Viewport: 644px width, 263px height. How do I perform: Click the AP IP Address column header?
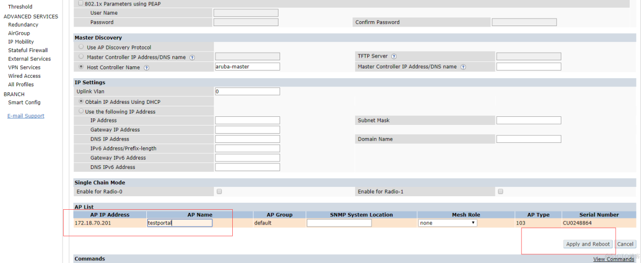[110, 215]
